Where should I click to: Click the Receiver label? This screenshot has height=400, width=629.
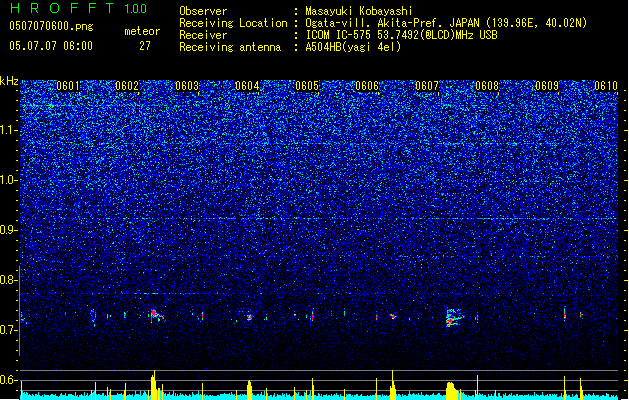pos(203,35)
